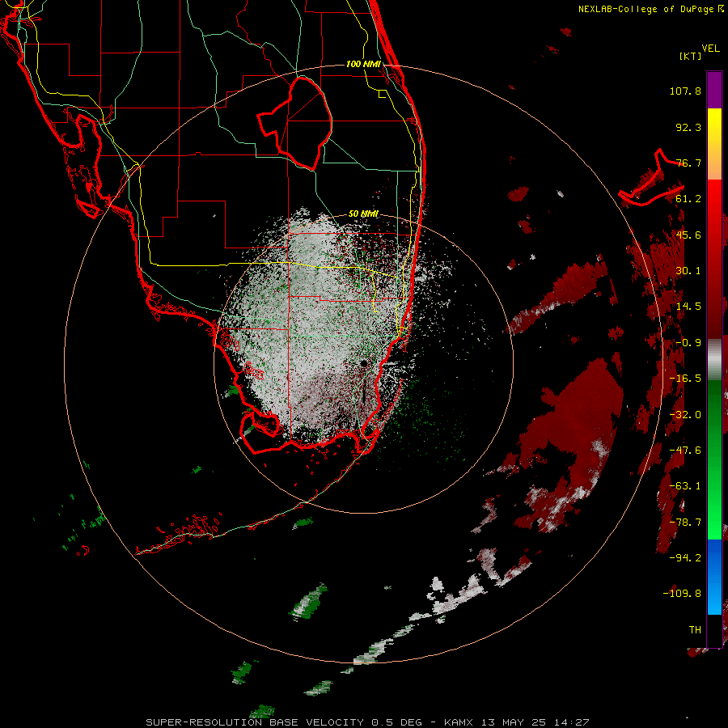Click the Super-Resolution Base Velocity caption
The height and width of the screenshot is (728, 728).
[367, 722]
